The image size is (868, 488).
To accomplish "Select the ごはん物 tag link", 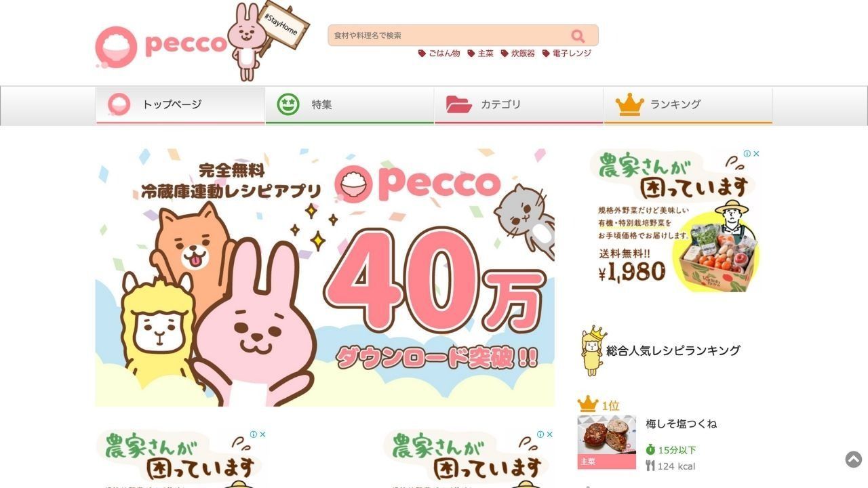I will 439,54.
